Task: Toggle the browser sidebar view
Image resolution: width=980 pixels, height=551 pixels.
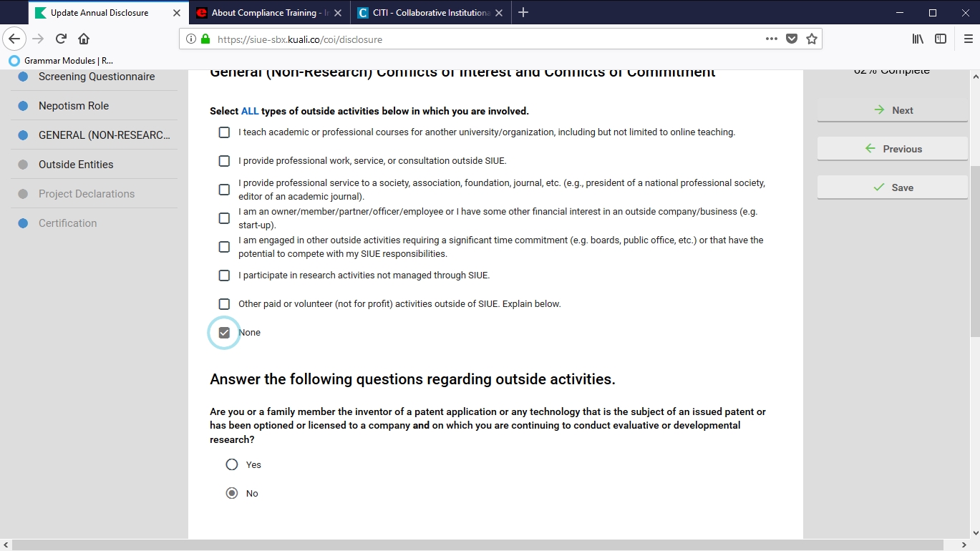Action: tap(941, 39)
